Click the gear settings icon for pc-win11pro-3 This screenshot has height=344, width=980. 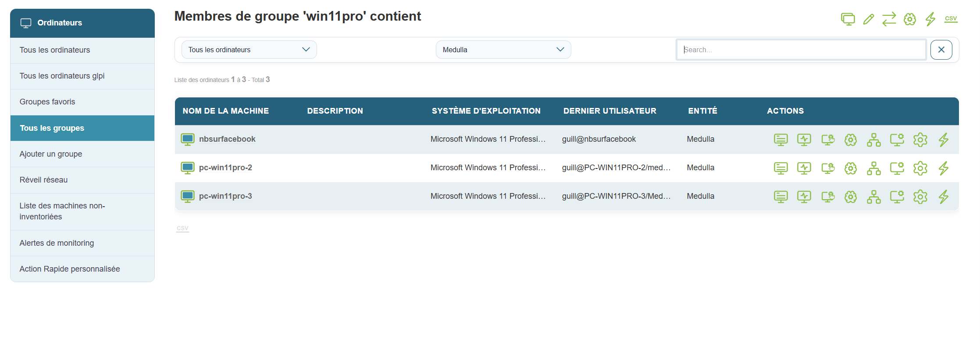pos(920,197)
